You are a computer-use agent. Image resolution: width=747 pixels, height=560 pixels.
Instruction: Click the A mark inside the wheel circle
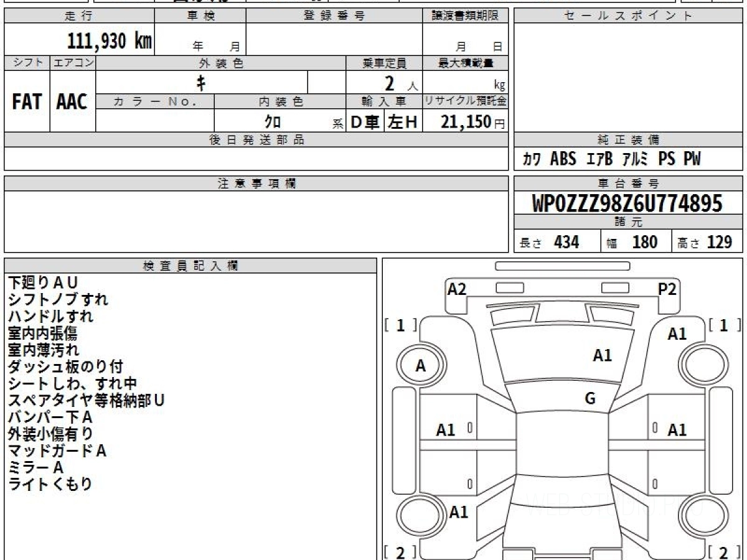point(421,366)
